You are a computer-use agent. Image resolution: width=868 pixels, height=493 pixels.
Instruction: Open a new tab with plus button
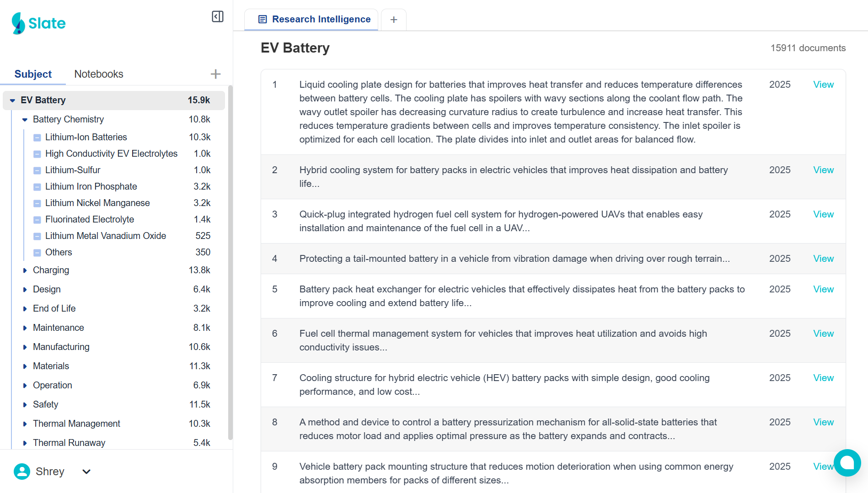[394, 20]
